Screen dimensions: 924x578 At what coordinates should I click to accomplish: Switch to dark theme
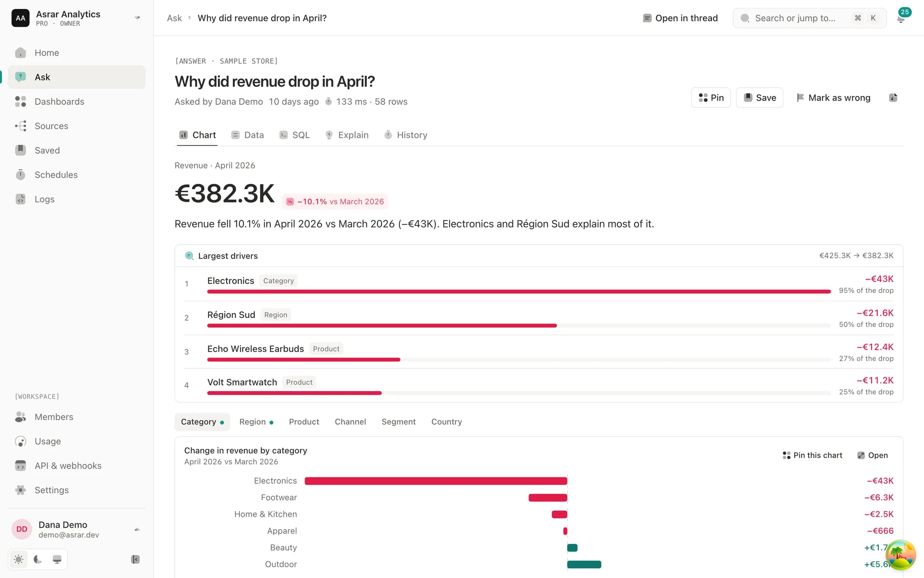(x=38, y=559)
